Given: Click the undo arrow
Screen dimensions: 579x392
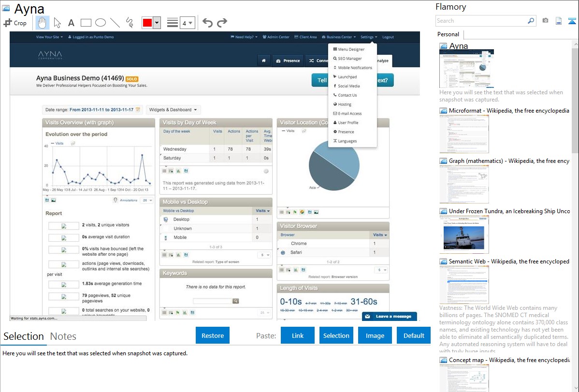Looking at the screenshot, I should point(207,23).
